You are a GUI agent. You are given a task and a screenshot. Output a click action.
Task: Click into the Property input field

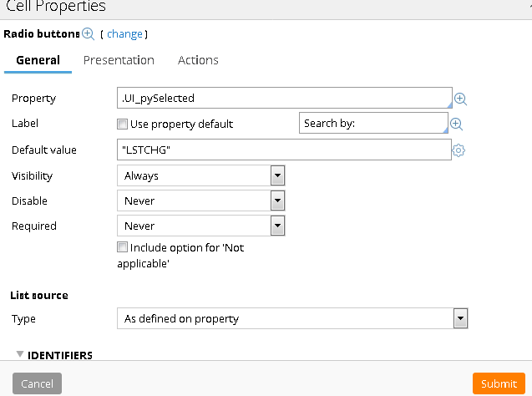pos(284,99)
